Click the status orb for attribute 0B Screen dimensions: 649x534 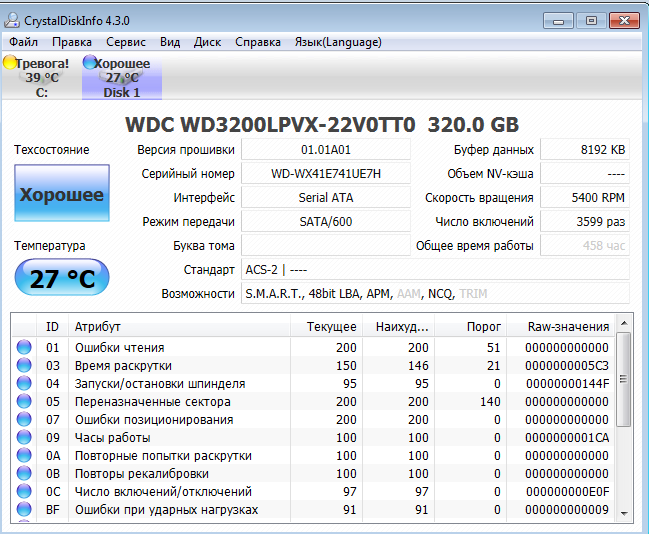[24, 473]
